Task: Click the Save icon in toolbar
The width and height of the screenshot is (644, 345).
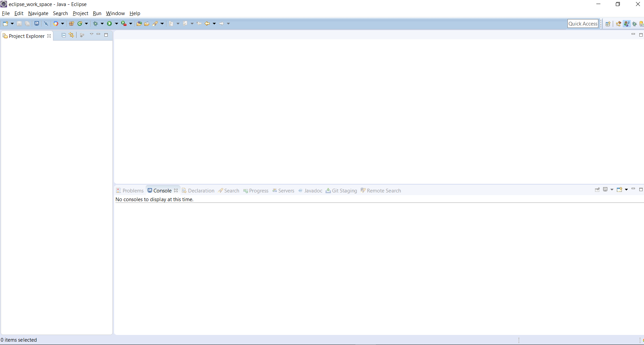Action: [x=19, y=23]
